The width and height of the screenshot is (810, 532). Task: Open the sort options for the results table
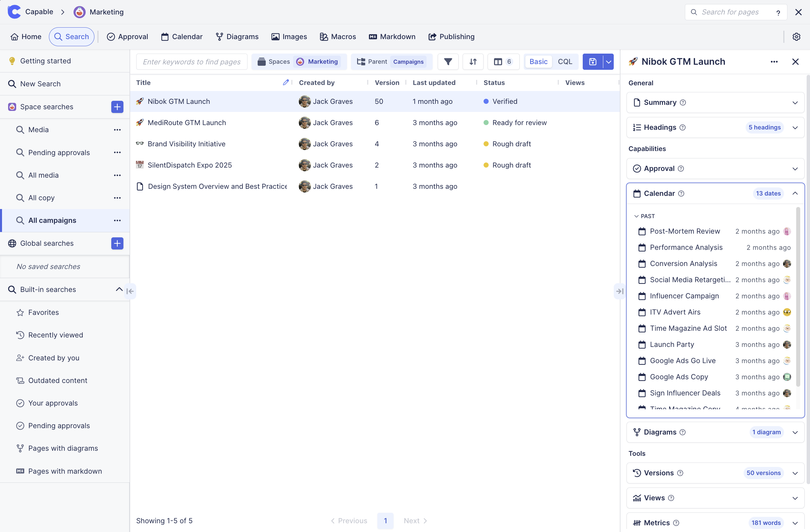click(473, 62)
